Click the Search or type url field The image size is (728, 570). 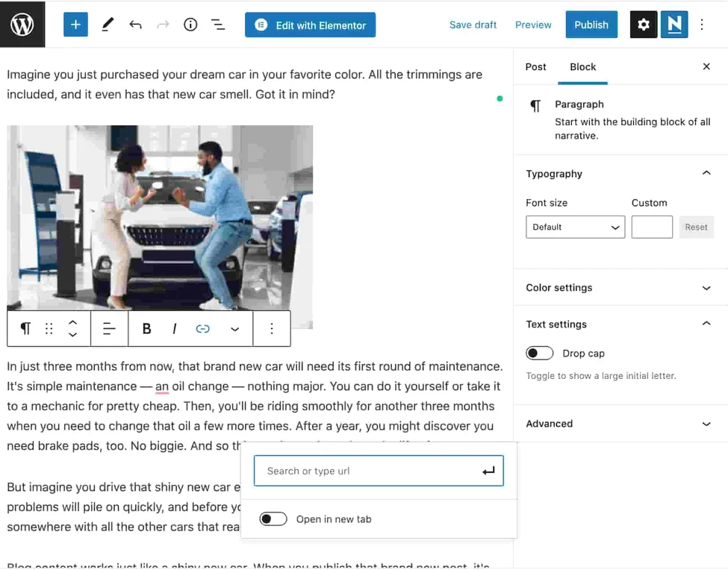(x=366, y=471)
